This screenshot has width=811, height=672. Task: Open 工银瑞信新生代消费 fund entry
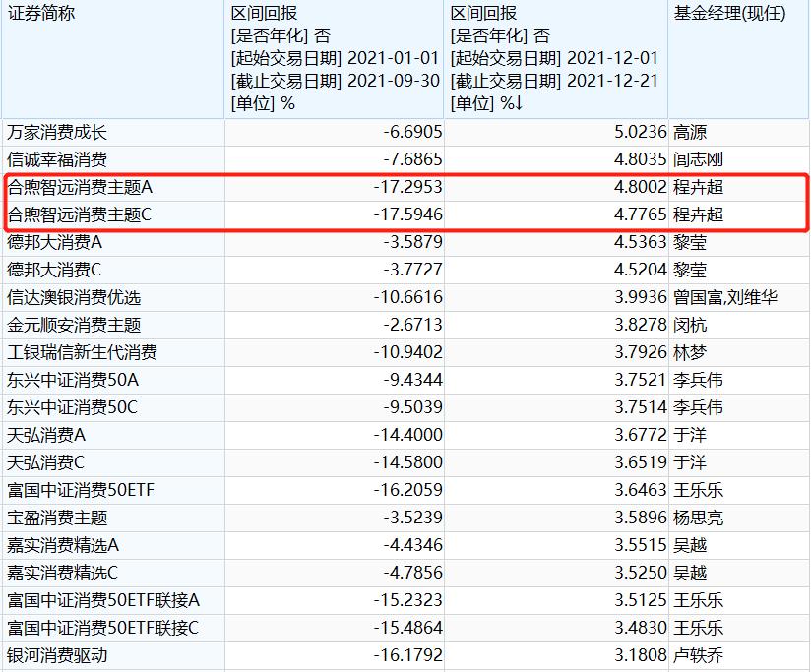pos(83,352)
